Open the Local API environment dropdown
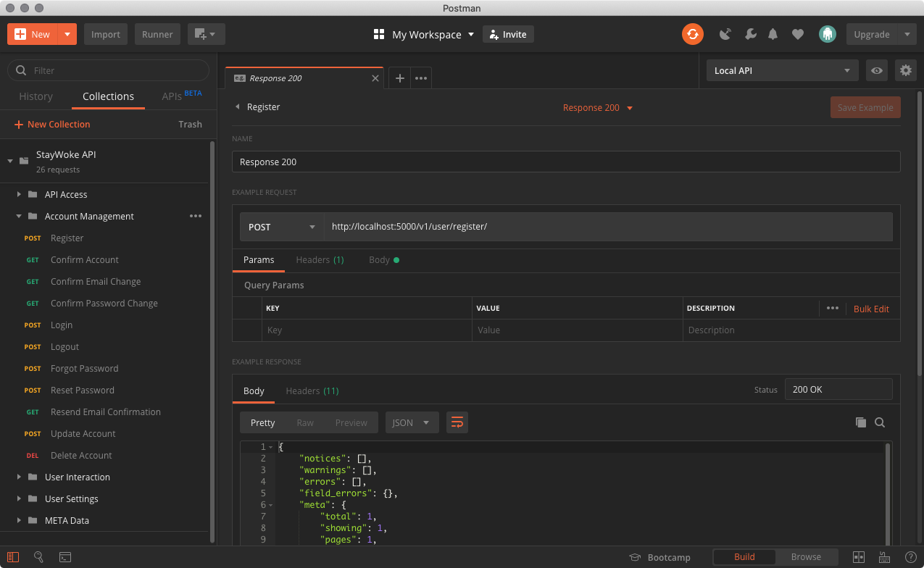Viewport: 924px width, 568px height. pyautogui.click(x=781, y=70)
